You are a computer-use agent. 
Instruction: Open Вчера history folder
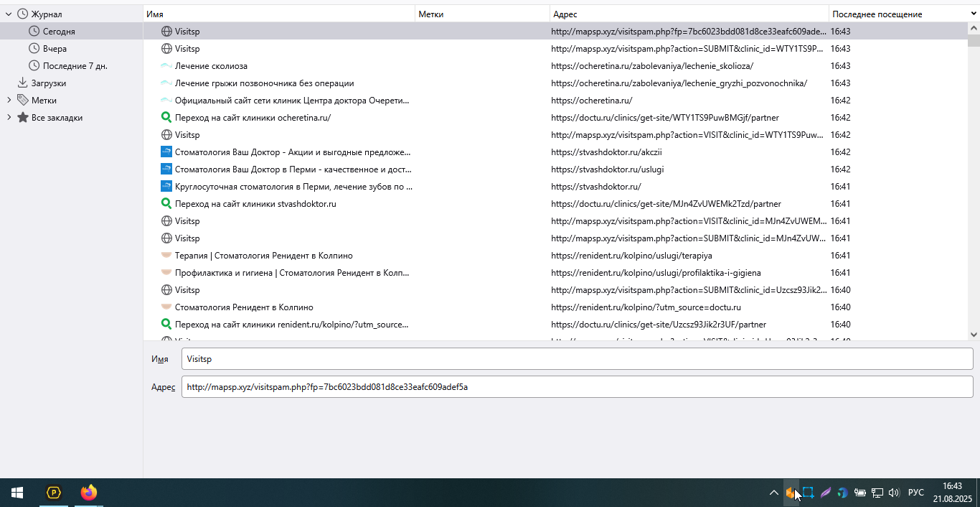pyautogui.click(x=55, y=48)
